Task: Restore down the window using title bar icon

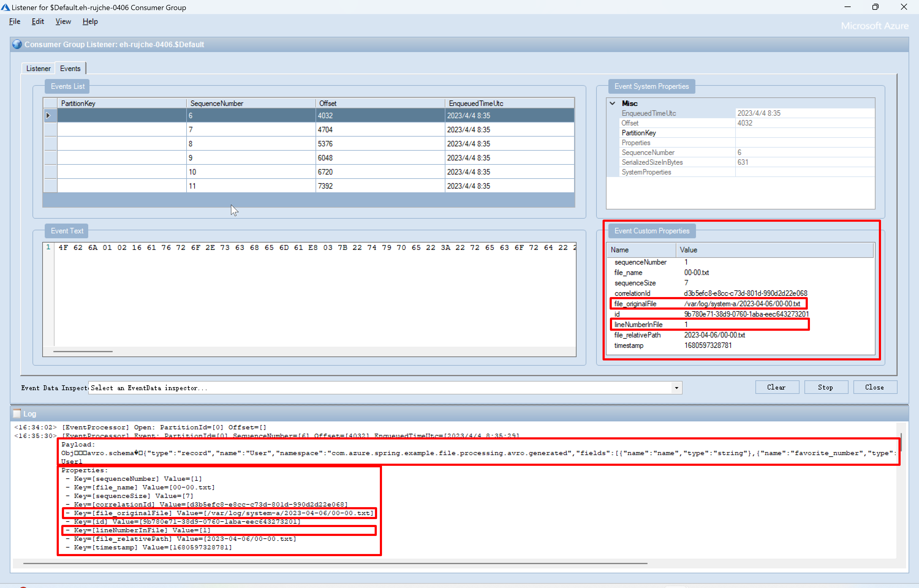Action: click(875, 7)
